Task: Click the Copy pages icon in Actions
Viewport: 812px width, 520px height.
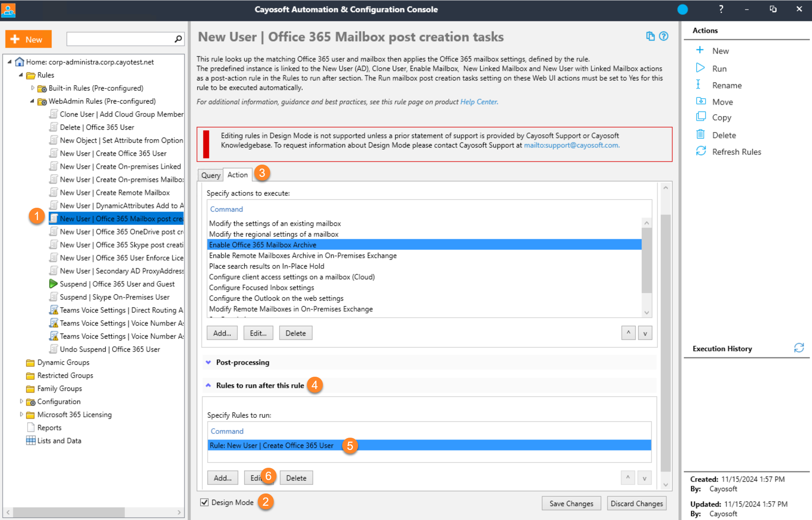Action: [x=701, y=116]
